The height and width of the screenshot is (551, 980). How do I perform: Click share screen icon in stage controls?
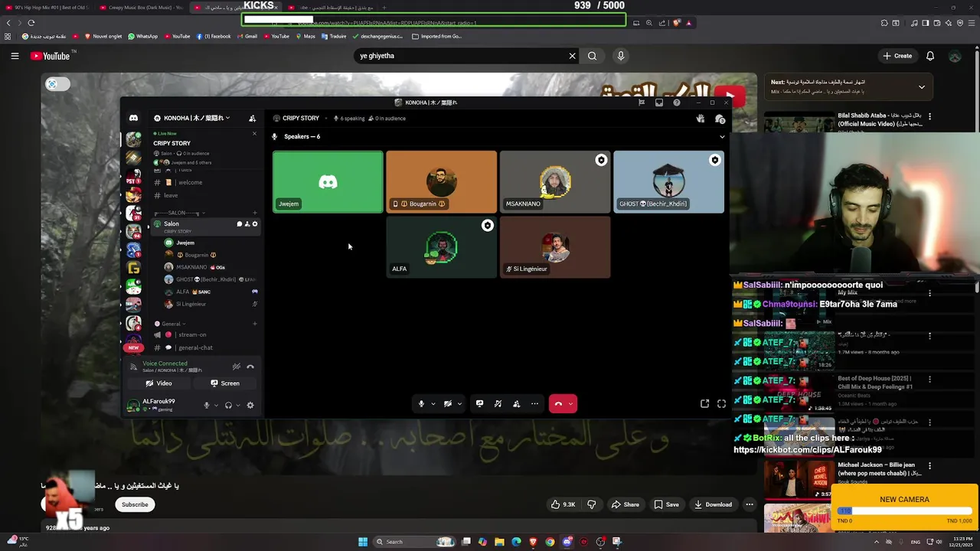[479, 403]
